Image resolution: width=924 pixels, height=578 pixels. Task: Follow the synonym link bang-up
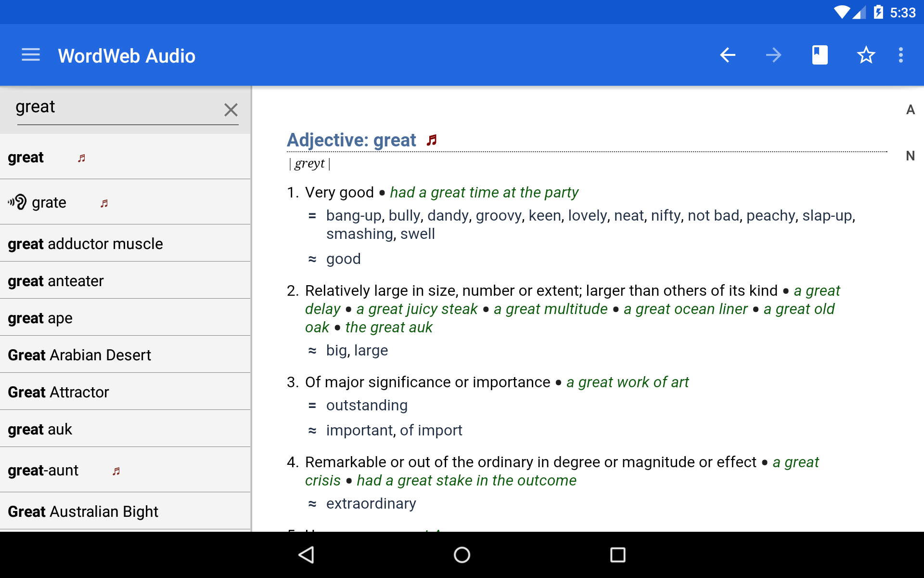coord(354,216)
